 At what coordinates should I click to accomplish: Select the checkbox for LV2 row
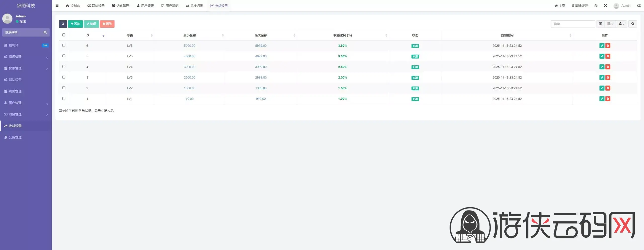click(x=64, y=88)
